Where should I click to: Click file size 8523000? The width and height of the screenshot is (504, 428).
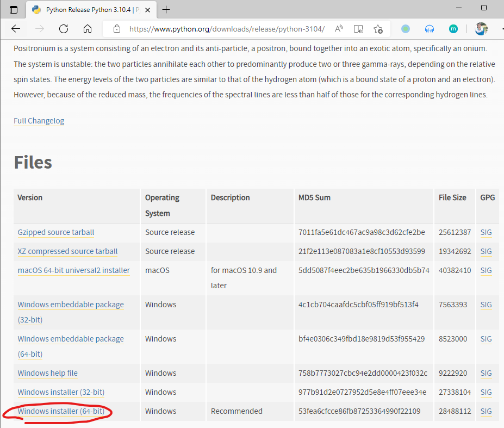tap(453, 339)
